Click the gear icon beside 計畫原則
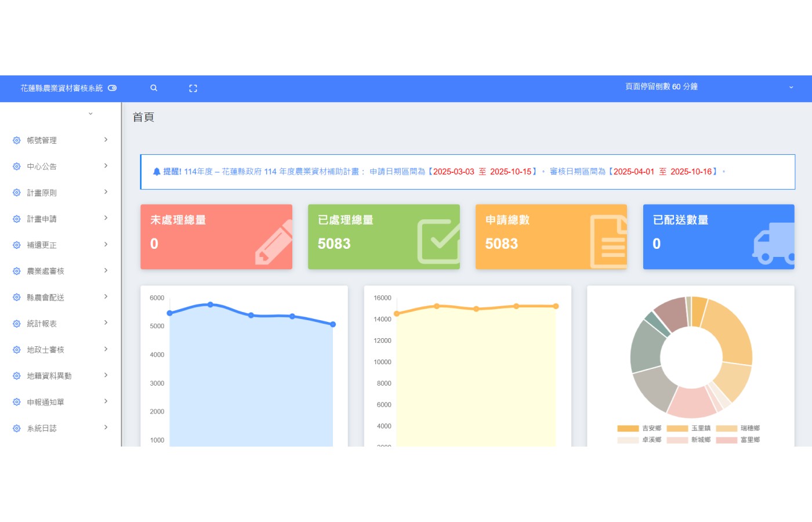The width and height of the screenshot is (812, 522). (x=16, y=193)
